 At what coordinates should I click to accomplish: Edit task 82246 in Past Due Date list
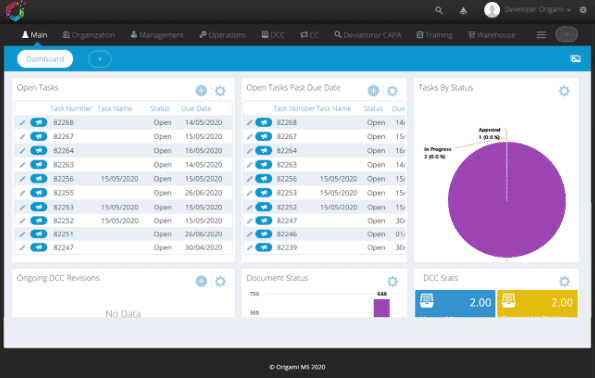[x=249, y=234]
